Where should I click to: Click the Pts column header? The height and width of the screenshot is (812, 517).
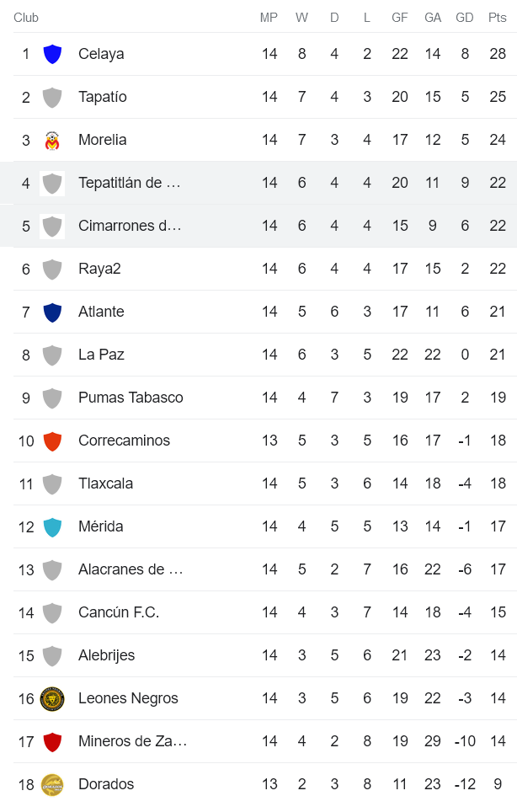[x=497, y=18]
